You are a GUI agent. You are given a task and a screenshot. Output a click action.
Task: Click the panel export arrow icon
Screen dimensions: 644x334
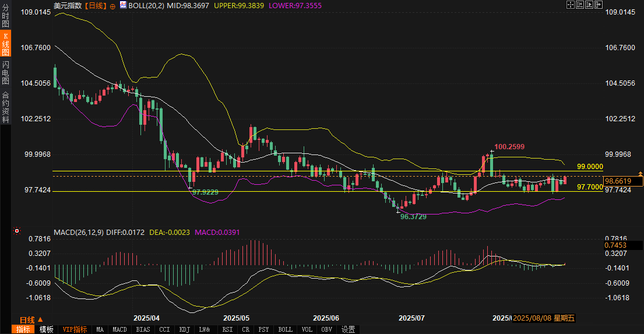click(599, 5)
